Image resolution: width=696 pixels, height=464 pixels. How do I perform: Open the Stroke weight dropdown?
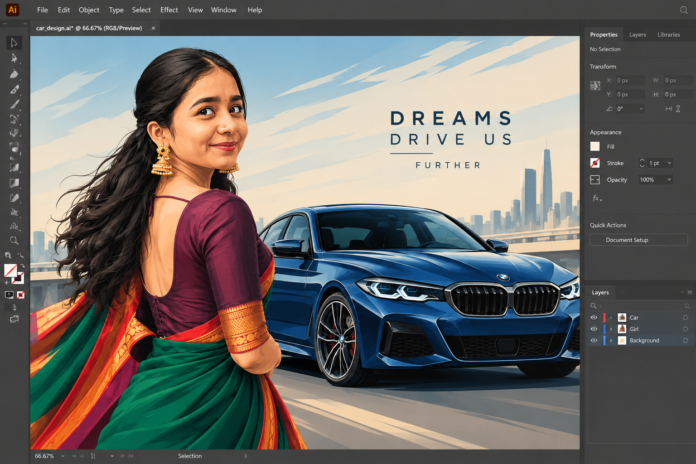coord(669,163)
